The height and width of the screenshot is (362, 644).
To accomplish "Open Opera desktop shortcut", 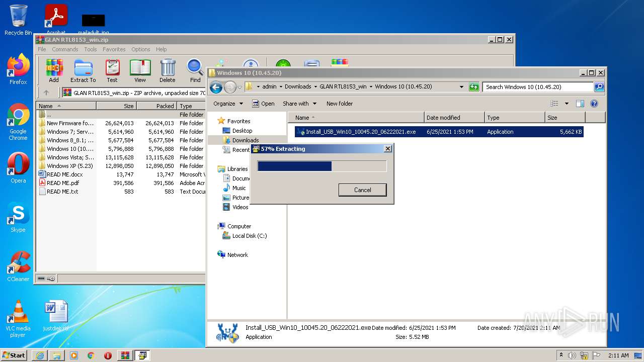I will tap(18, 168).
